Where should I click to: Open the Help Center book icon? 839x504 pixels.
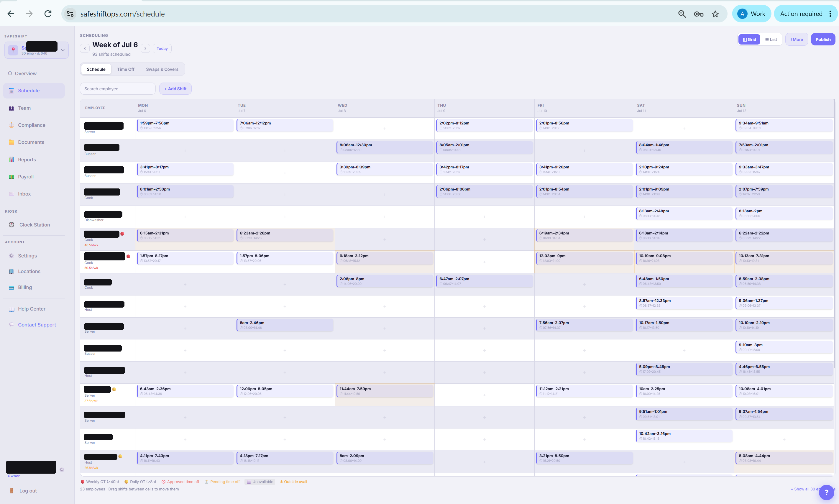tap(11, 309)
